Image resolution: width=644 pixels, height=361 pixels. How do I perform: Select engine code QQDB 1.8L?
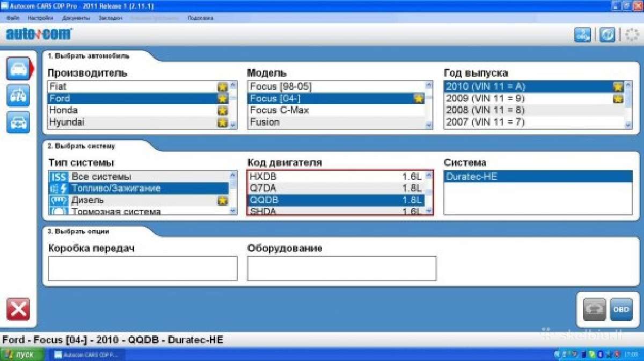[x=336, y=200]
